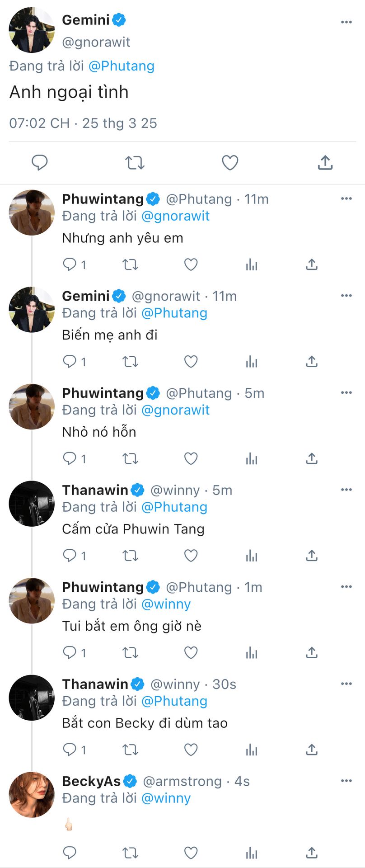
Task: Share the 'Bắt con Becky đi dùm tao' reply
Action: [x=312, y=750]
